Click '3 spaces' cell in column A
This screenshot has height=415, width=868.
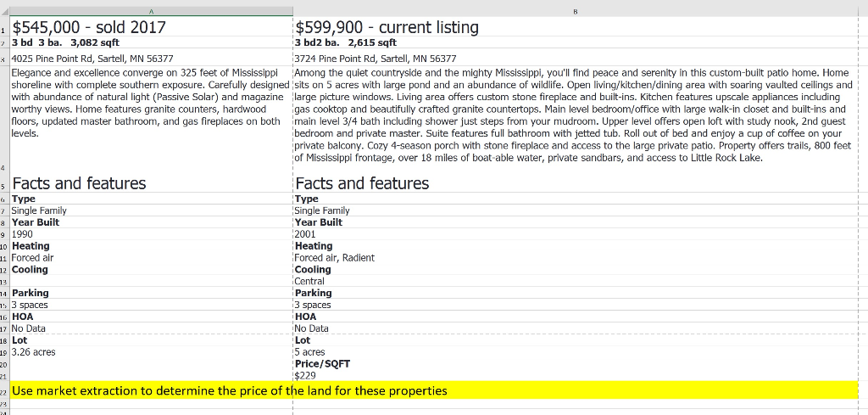point(151,305)
